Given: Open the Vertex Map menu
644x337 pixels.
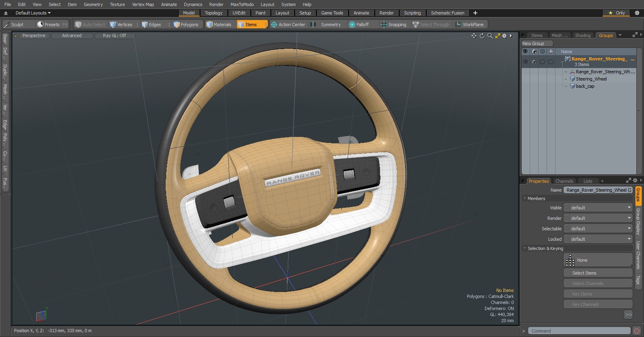Looking at the screenshot, I should (x=143, y=4).
